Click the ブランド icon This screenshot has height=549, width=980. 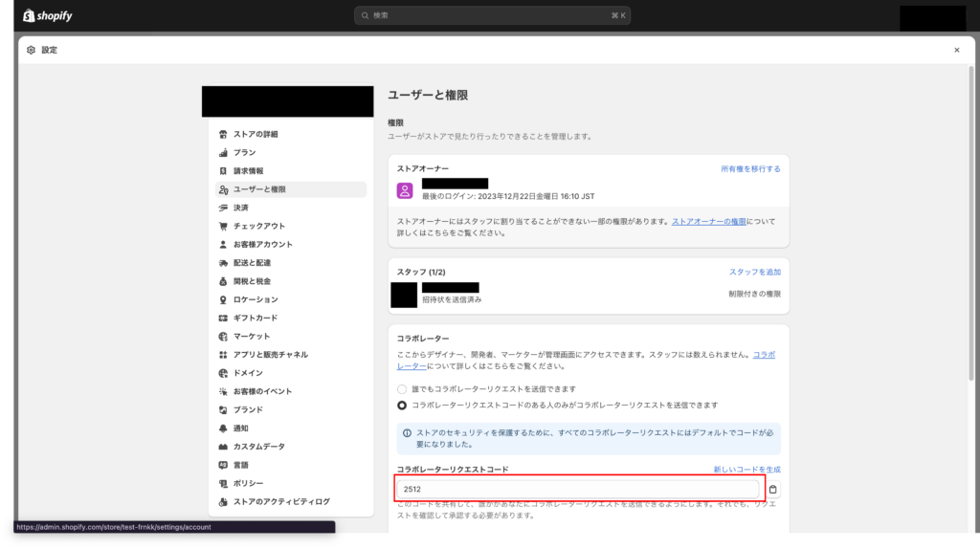click(x=223, y=410)
